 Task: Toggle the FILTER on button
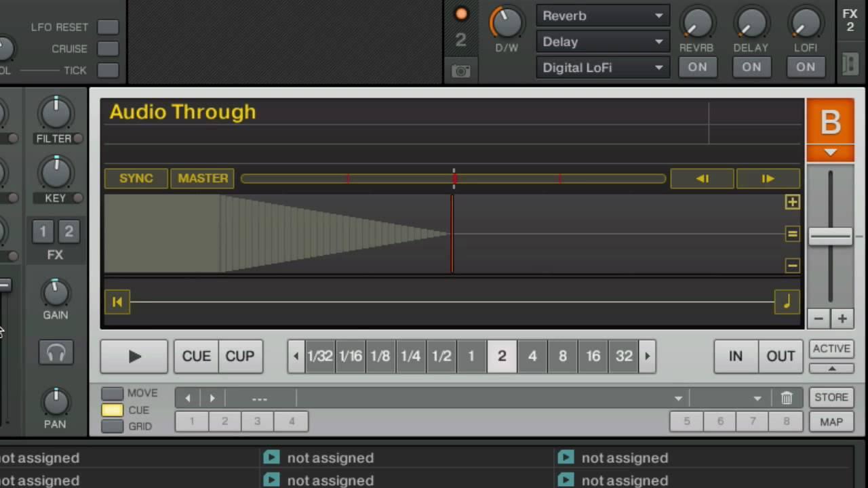point(79,138)
